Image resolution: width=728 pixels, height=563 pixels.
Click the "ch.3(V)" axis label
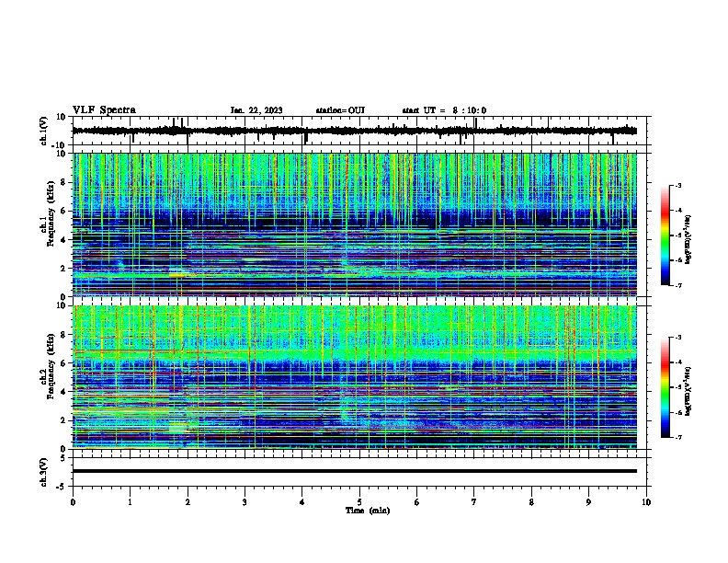[44, 472]
